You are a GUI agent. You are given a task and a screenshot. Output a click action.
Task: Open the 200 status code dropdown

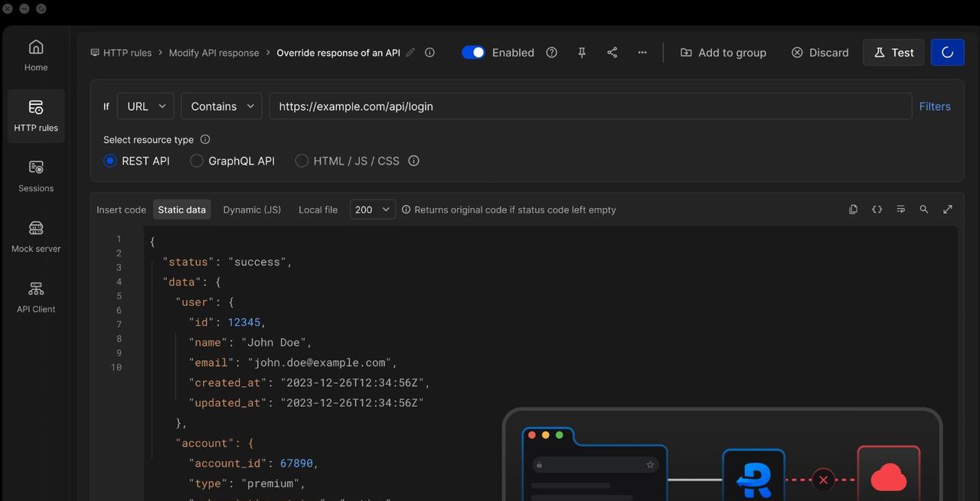372,210
